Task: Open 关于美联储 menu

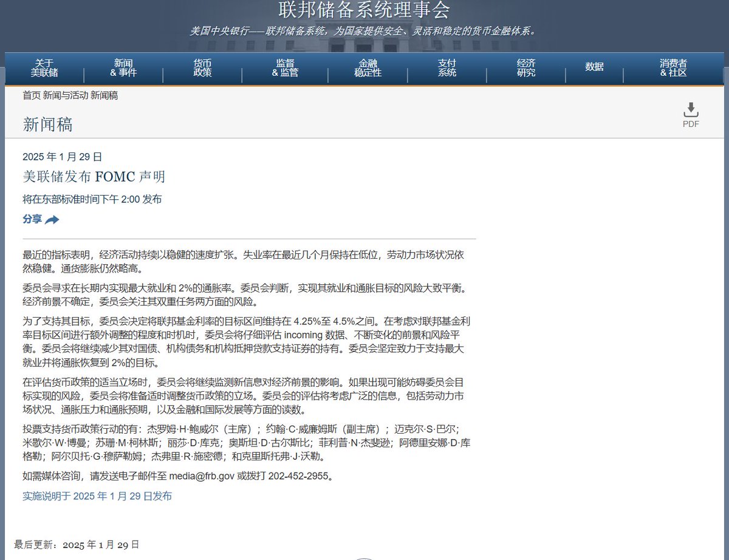Action: pyautogui.click(x=44, y=68)
